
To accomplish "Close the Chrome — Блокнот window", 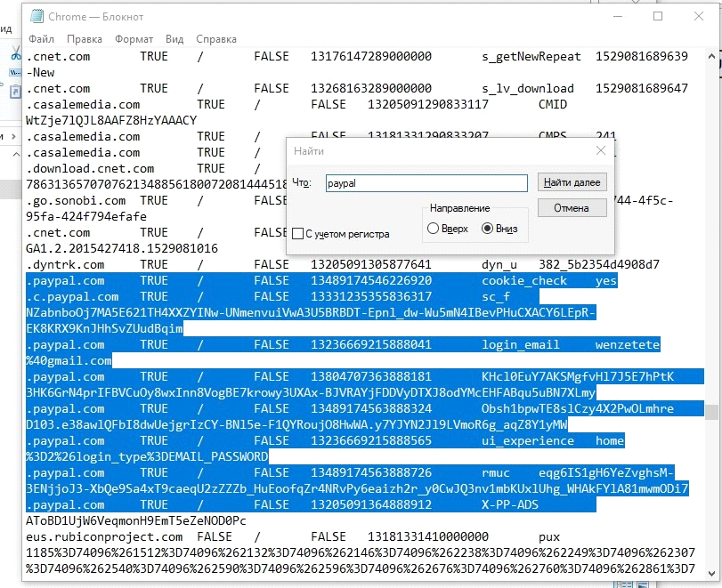I will click(700, 17).
